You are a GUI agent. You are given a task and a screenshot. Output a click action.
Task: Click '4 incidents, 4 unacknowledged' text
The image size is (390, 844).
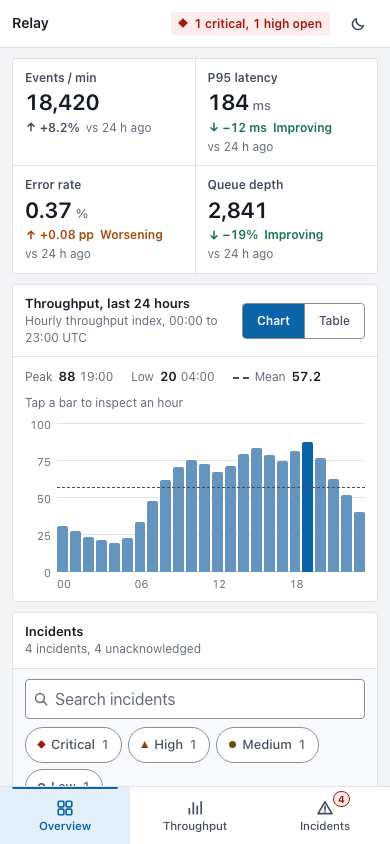click(113, 649)
